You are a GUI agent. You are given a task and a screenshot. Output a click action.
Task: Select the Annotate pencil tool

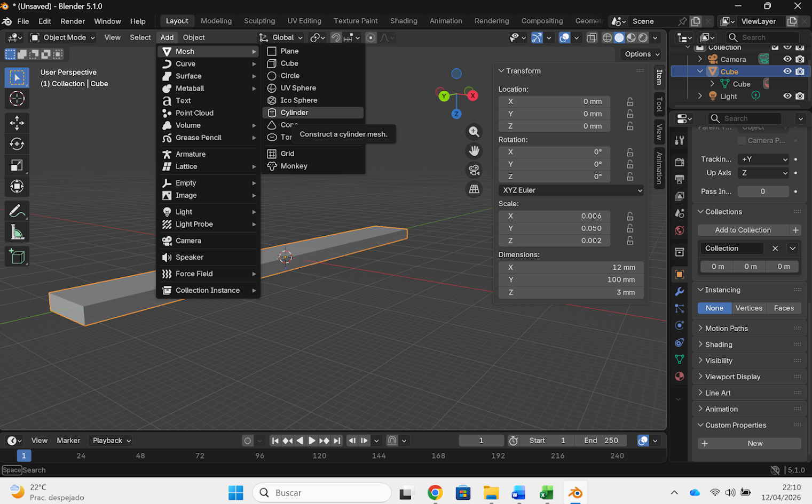pyautogui.click(x=17, y=211)
